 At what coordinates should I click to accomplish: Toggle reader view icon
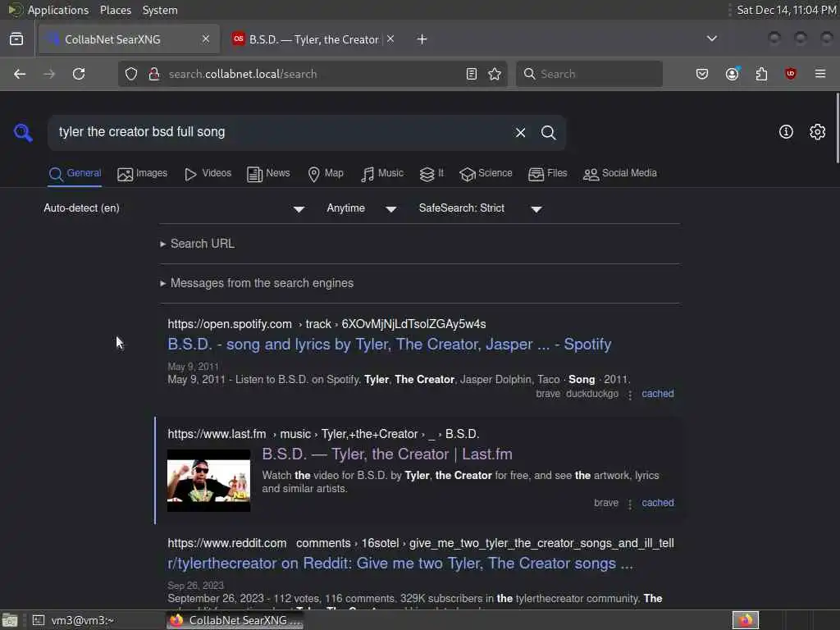point(472,74)
